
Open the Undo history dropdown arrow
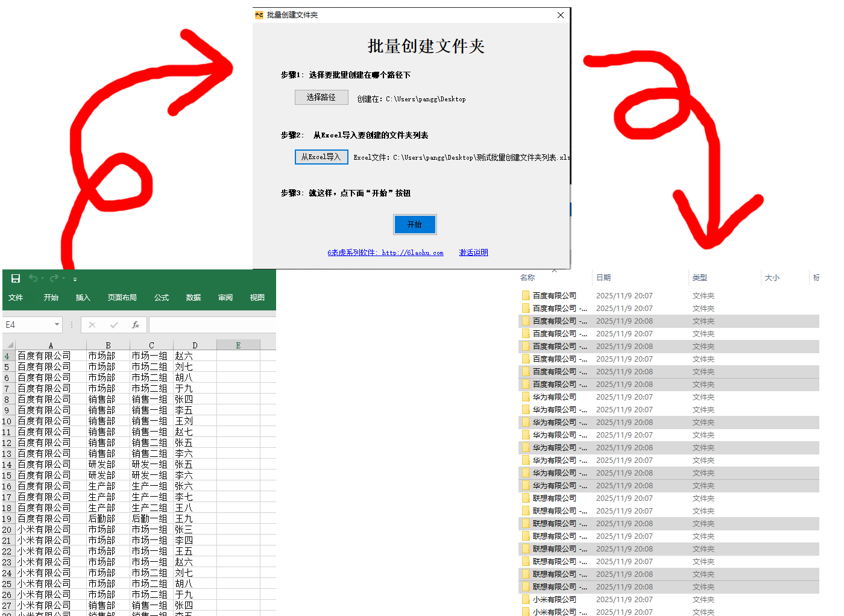(x=43, y=279)
